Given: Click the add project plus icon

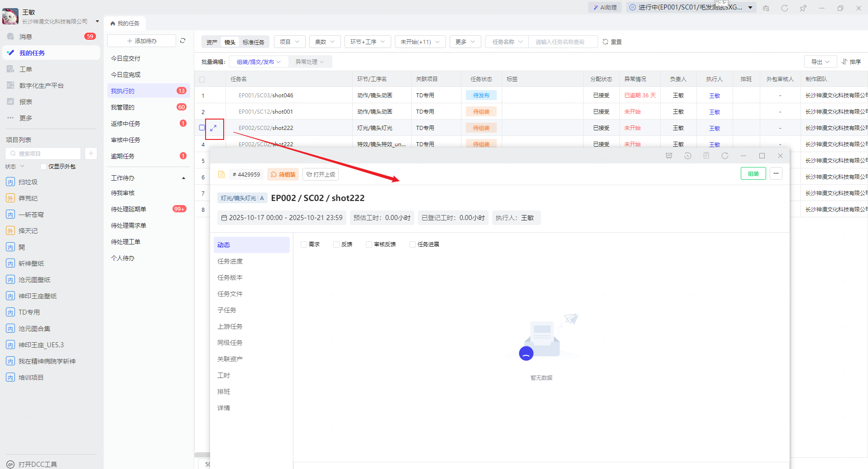Looking at the screenshot, I should pyautogui.click(x=91, y=153).
